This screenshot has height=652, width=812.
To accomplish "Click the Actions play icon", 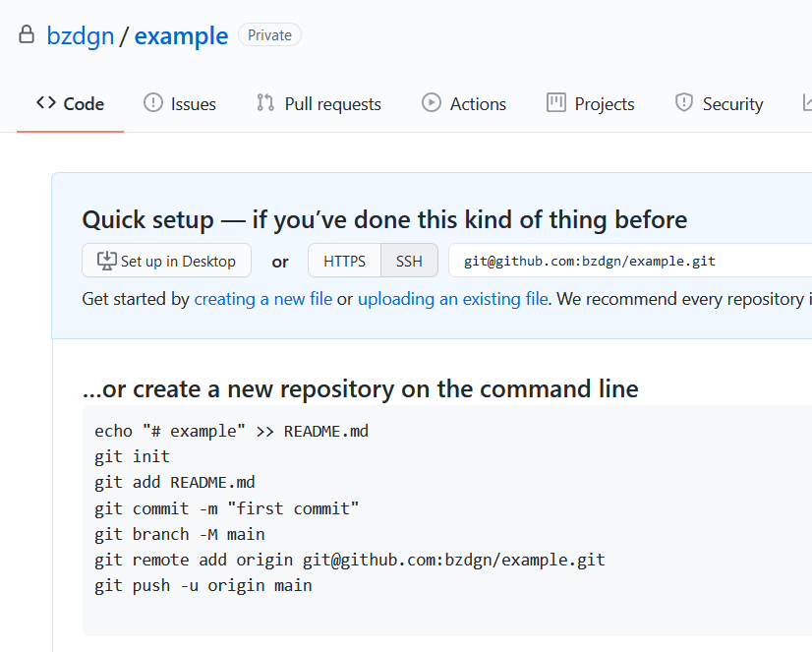I will tap(432, 102).
